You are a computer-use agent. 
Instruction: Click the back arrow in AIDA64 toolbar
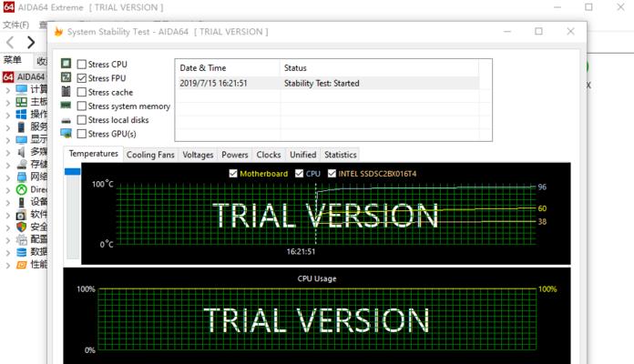coord(11,42)
